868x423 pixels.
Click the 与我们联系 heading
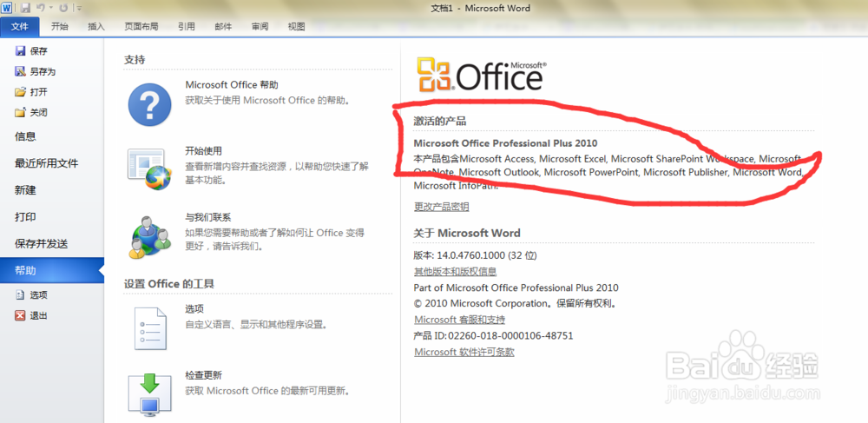coord(207,218)
